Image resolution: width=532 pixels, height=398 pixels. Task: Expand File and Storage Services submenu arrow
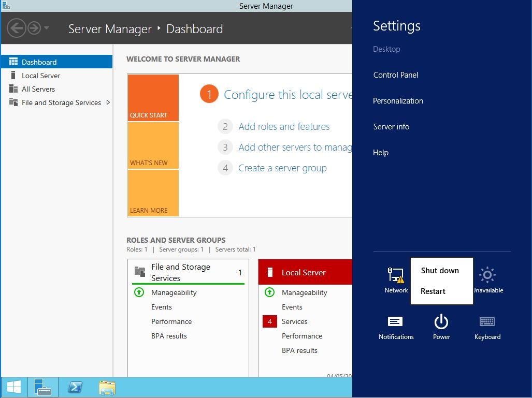click(108, 102)
